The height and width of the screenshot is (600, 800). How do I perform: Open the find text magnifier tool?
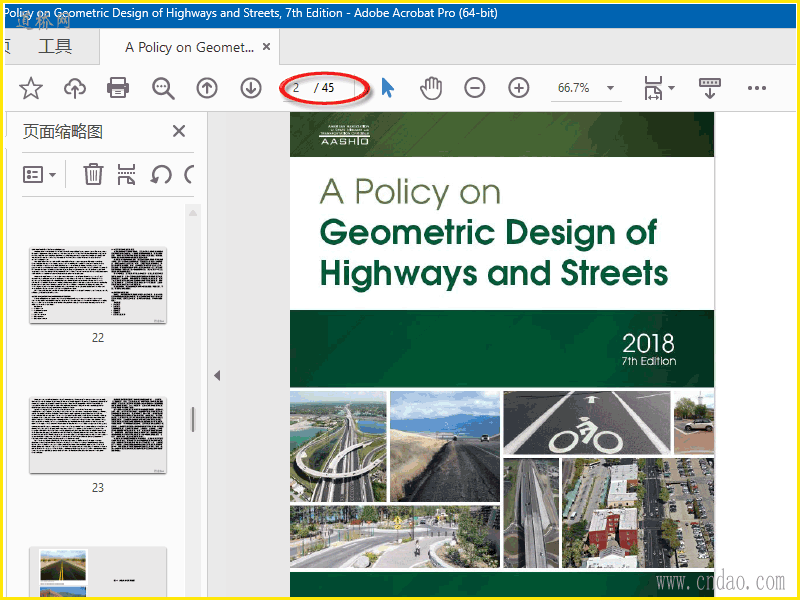click(x=163, y=88)
